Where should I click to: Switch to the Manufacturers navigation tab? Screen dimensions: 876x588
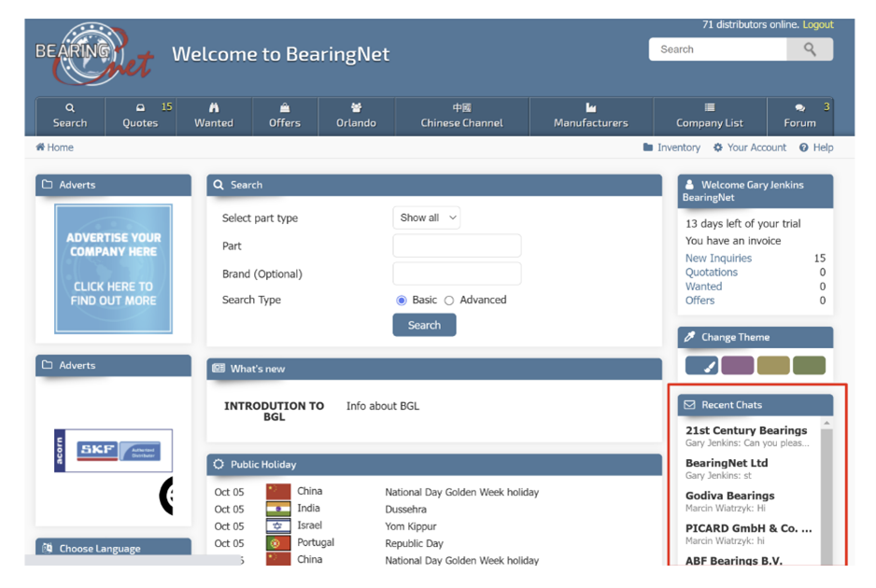[x=591, y=116]
